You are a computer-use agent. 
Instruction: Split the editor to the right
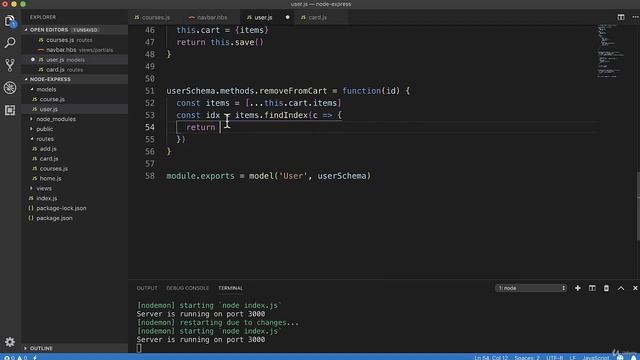click(621, 17)
